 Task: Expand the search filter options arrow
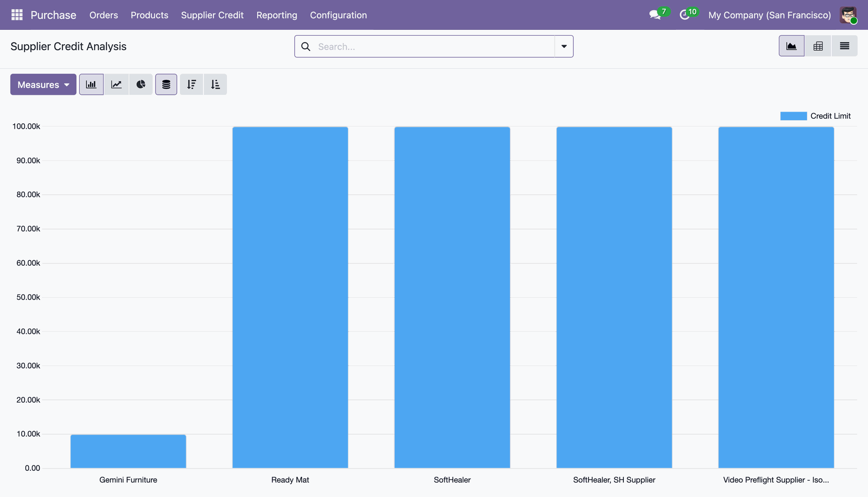point(564,47)
